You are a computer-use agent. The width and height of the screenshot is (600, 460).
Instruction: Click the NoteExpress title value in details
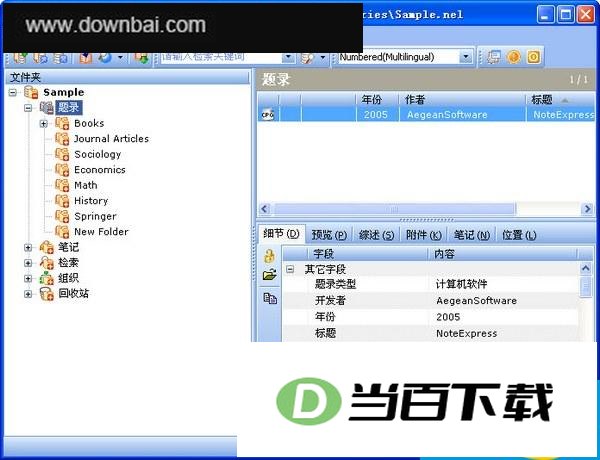point(466,333)
